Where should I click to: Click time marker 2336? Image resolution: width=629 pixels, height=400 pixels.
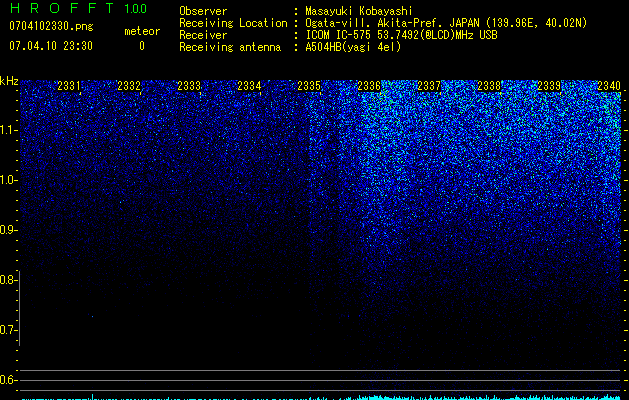pos(369,86)
